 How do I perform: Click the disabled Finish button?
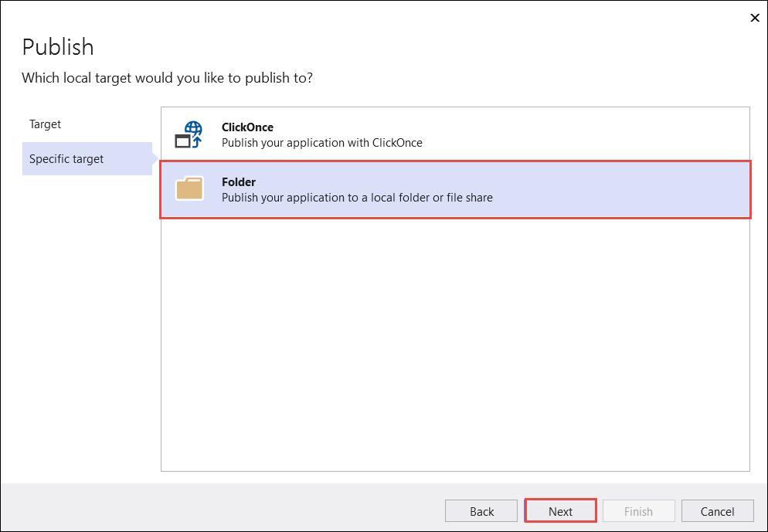638,511
